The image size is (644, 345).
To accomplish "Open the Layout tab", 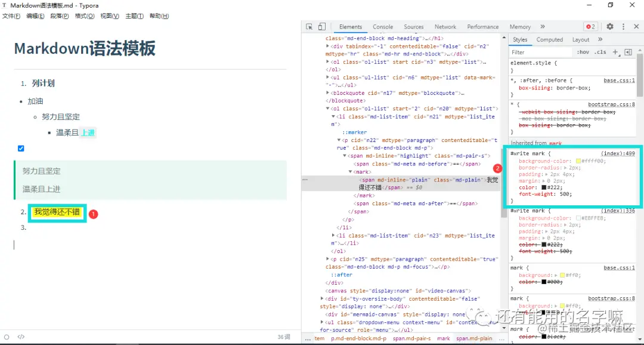I will (581, 39).
